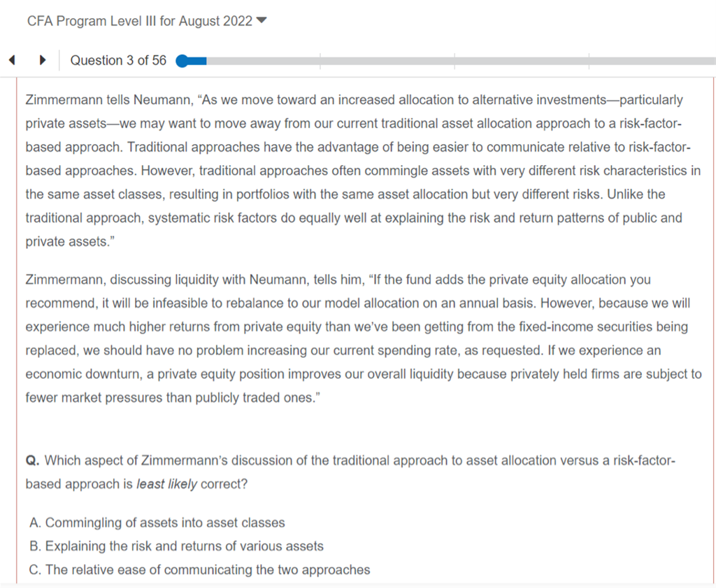Click the blue progress bar handle circle
Viewport: 716px width, 588px height.
pos(182,62)
